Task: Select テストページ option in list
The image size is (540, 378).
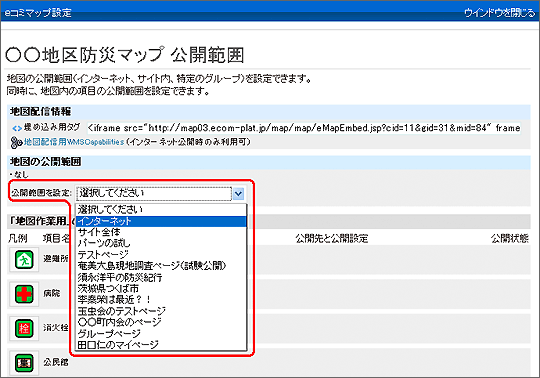Action: (x=161, y=255)
